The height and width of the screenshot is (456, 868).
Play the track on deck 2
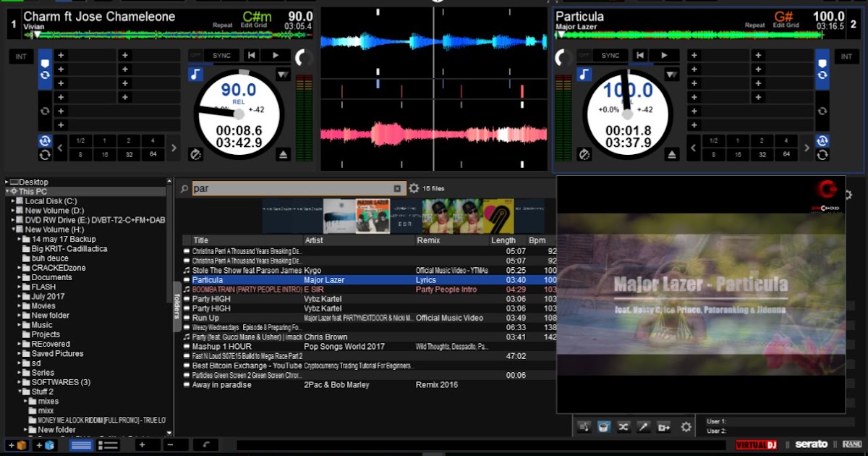pos(663,55)
